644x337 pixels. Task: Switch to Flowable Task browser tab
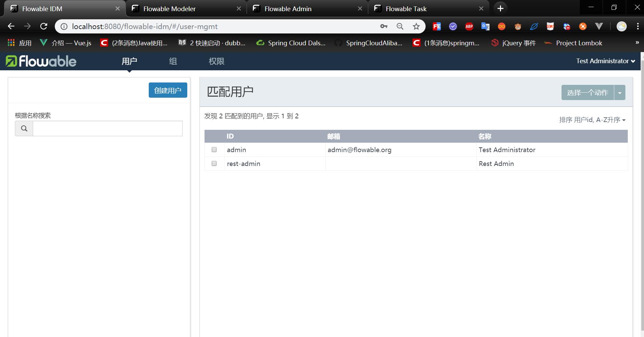(429, 9)
